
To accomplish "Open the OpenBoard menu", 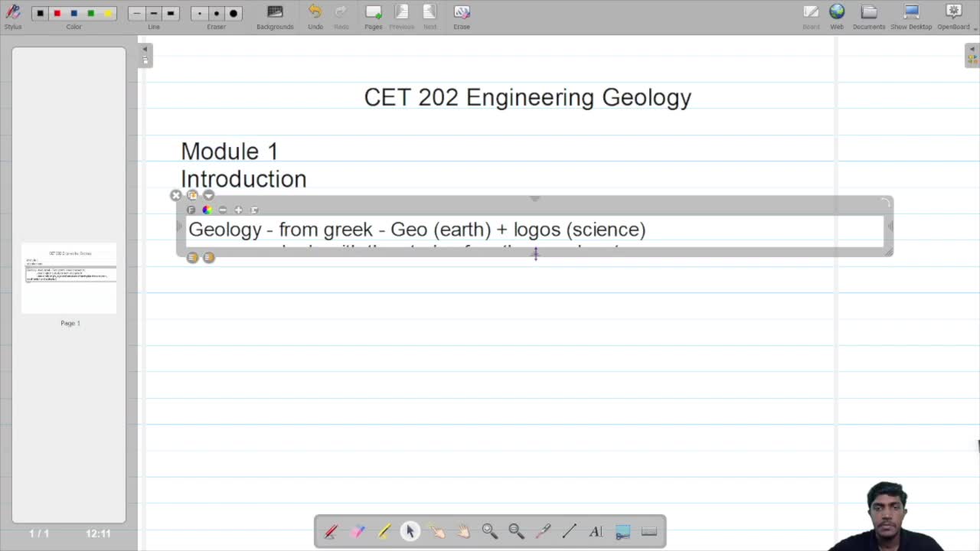I will (953, 15).
